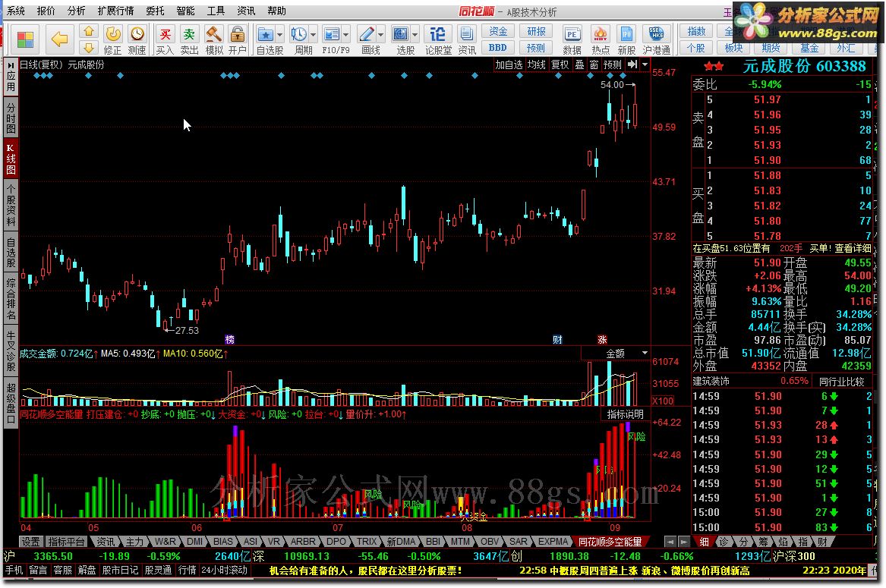The image size is (886, 588).
Task: Switch to the 分时图 sidebar tab
Action: (x=11, y=118)
